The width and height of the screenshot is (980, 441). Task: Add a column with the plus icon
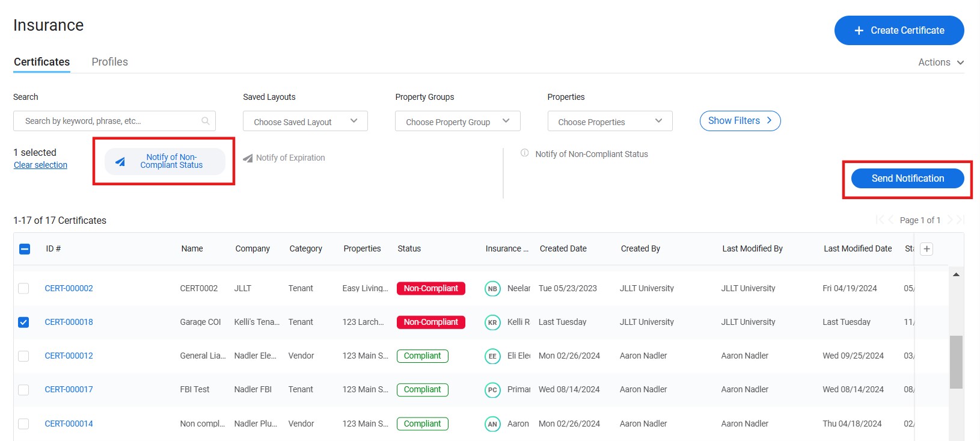(926, 249)
